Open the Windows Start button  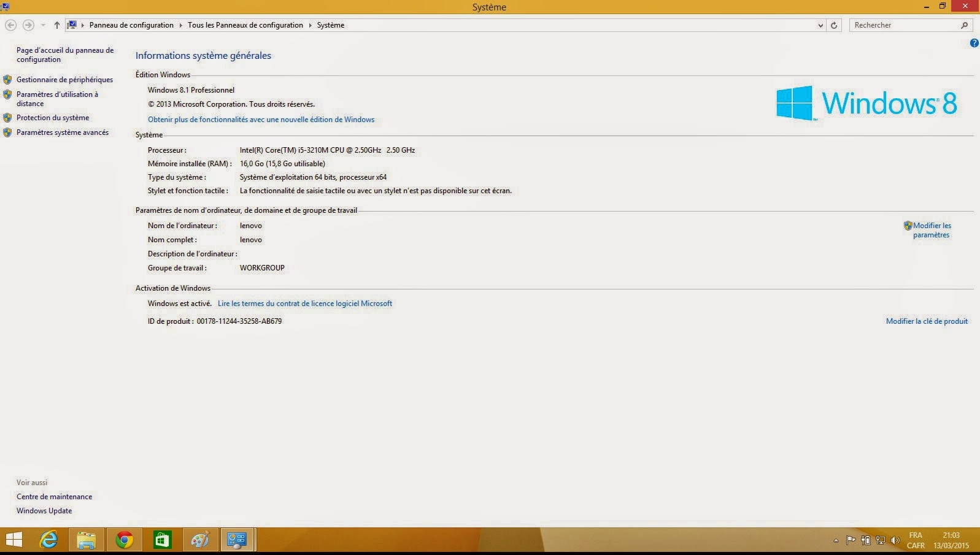pos(14,540)
